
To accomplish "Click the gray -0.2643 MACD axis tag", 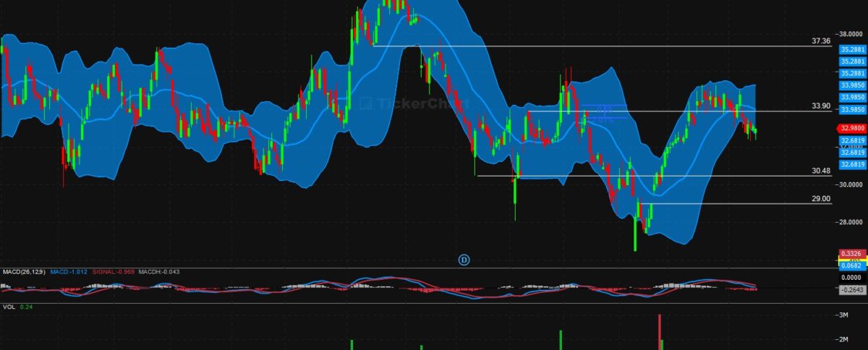I will (852, 289).
